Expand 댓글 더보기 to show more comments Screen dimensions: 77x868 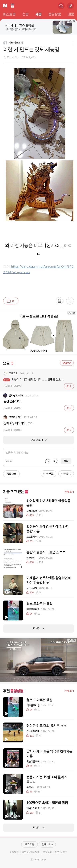coord(38,440)
